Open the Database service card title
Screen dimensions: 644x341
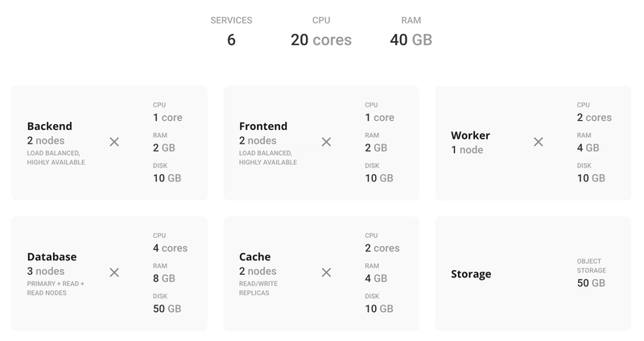52,256
